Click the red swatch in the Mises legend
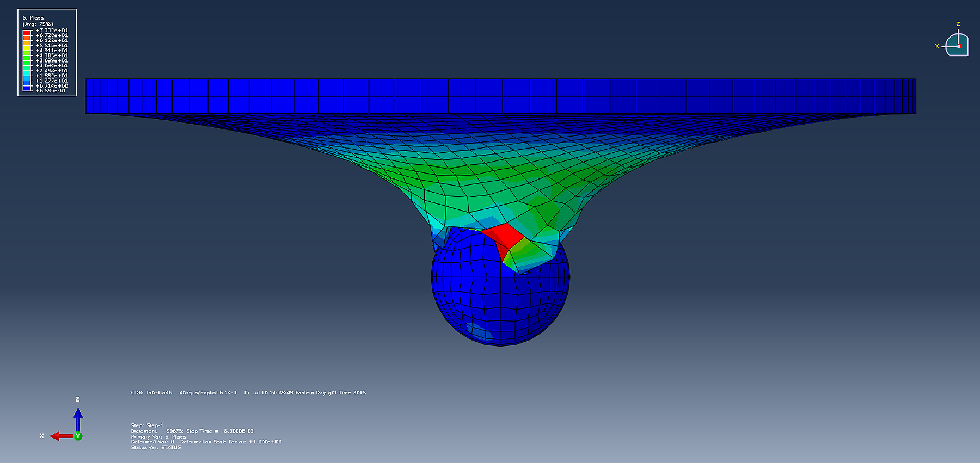The height and width of the screenshot is (463, 980). 27,33
